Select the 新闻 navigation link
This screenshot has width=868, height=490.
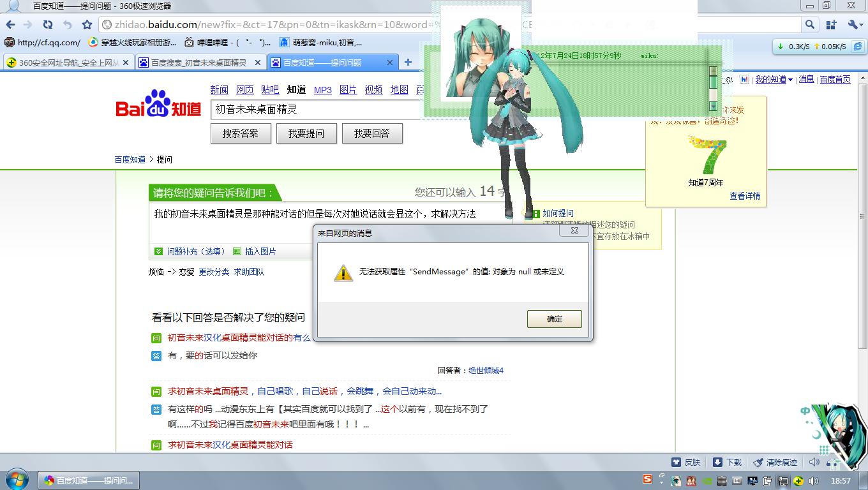click(219, 90)
